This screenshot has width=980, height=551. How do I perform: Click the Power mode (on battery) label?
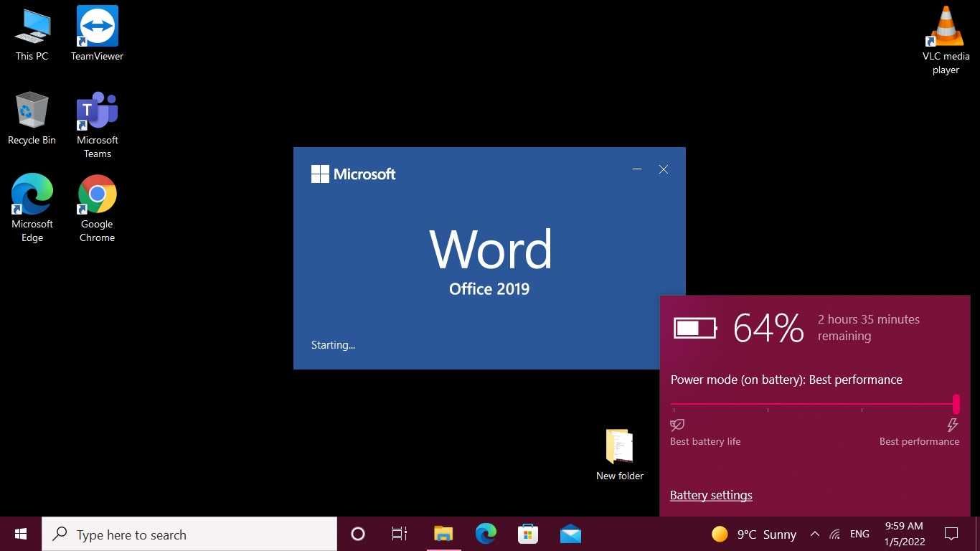pos(786,380)
